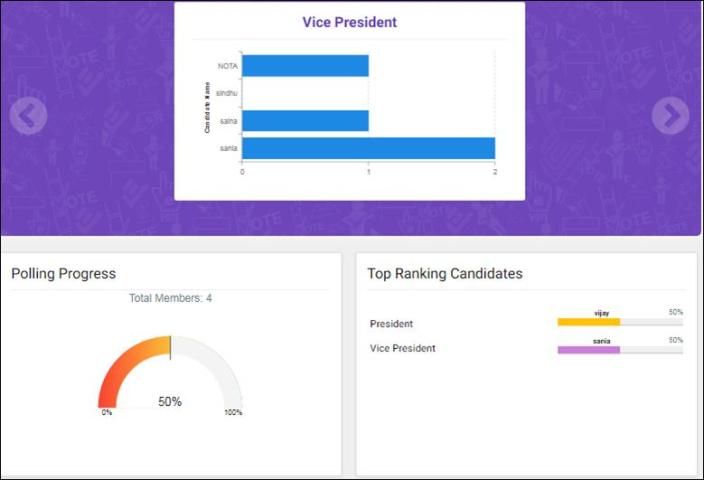Click the next slide arrow icon
Viewport: 704px width, 480px height.
click(x=670, y=116)
